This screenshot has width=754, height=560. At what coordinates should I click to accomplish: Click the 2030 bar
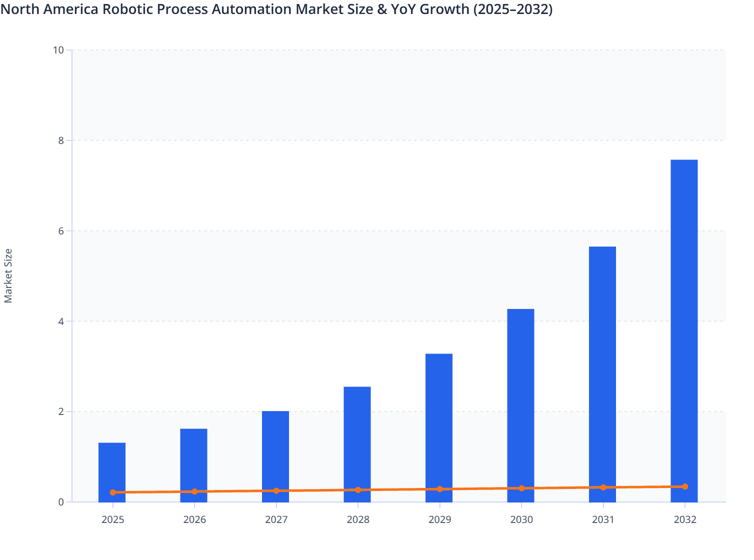[x=521, y=405]
